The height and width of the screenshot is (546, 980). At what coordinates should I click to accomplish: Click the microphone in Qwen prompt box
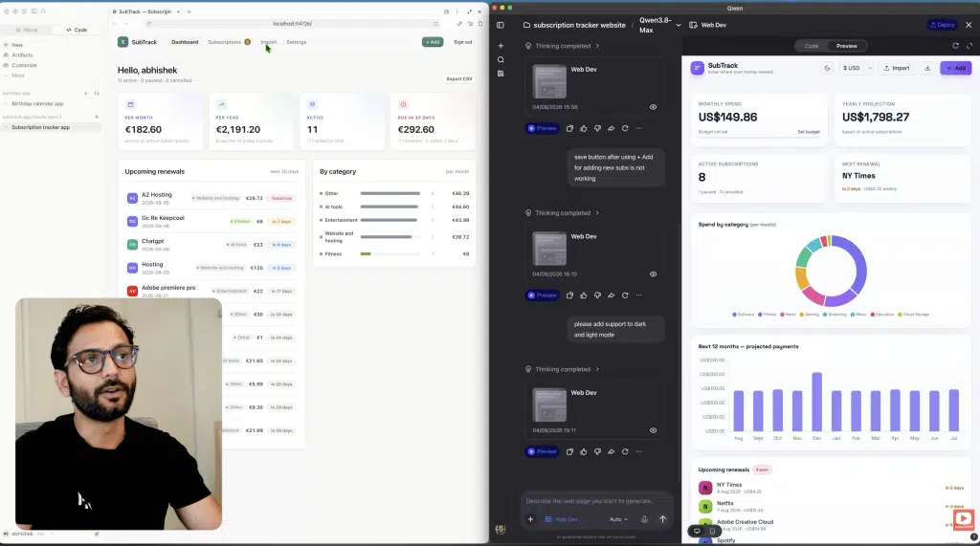644,519
